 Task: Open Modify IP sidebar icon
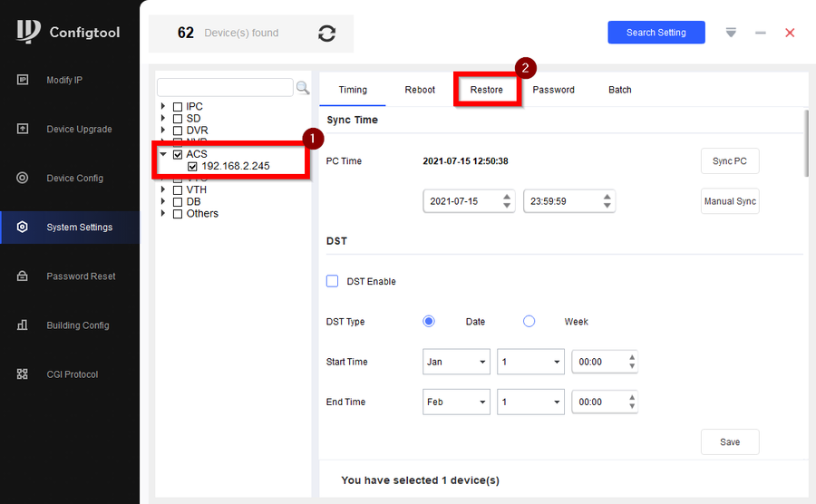click(x=23, y=80)
